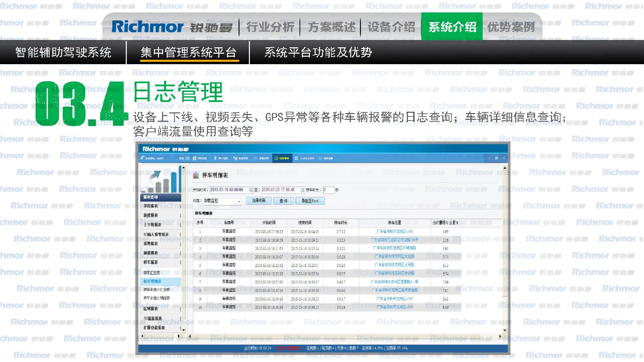644x362 pixels.
Task: Select the green 系统介绍 tab
Action: [x=452, y=27]
